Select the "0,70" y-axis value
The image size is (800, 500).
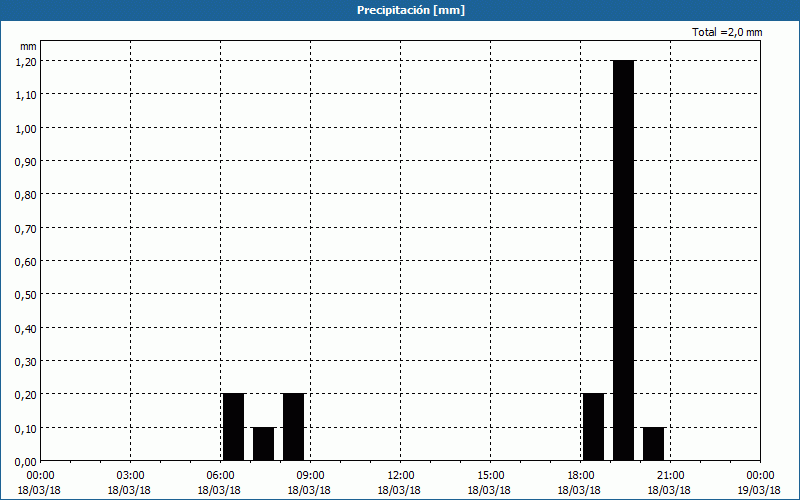[26, 228]
